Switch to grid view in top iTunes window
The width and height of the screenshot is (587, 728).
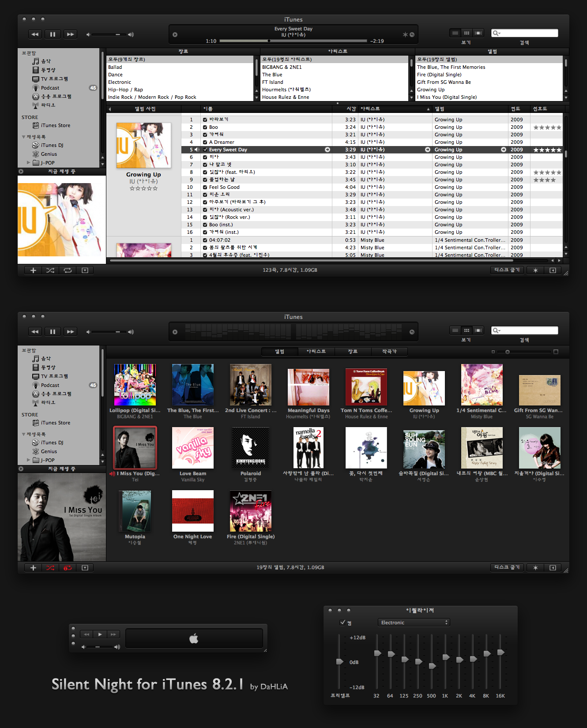click(x=467, y=33)
